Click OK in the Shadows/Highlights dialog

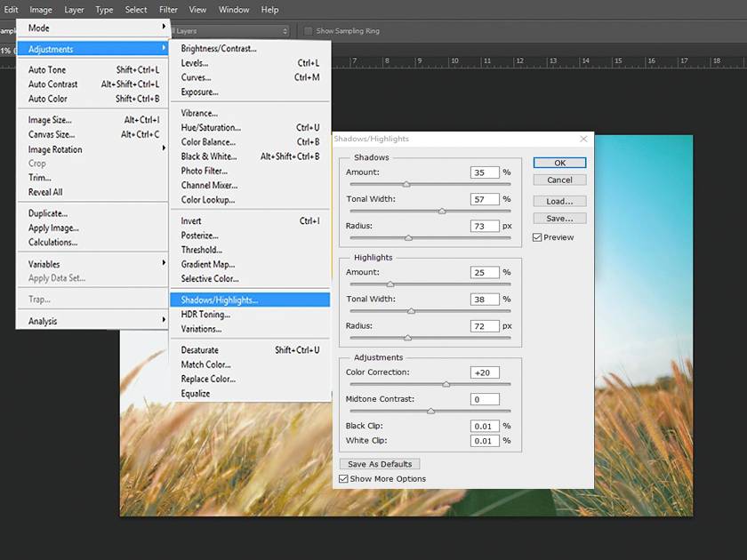559,163
